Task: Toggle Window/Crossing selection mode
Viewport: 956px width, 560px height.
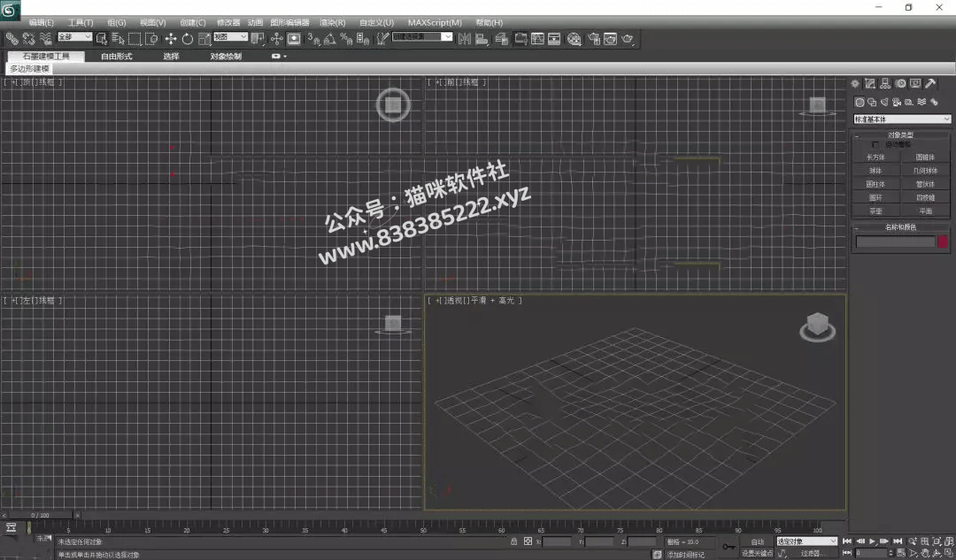Action: pyautogui.click(x=151, y=39)
